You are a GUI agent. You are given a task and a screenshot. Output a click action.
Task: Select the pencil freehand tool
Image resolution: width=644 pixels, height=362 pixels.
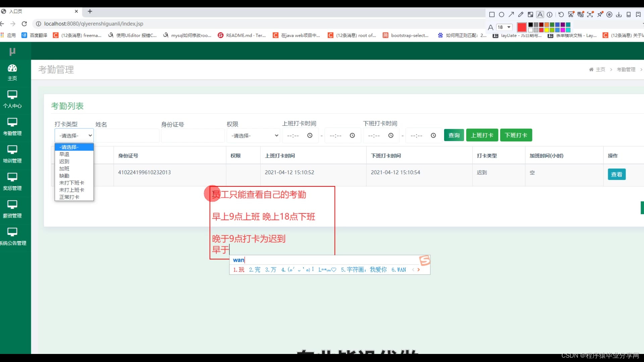coord(521,14)
